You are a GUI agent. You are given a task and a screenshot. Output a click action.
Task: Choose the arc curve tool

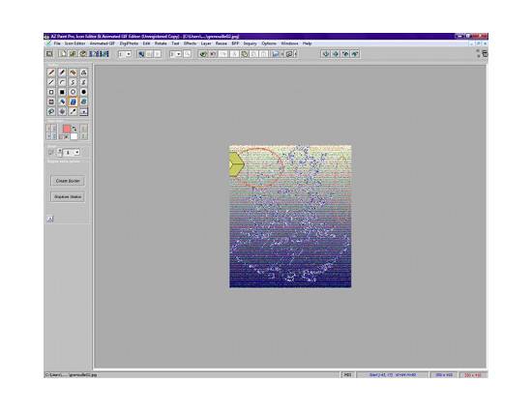pos(62,82)
